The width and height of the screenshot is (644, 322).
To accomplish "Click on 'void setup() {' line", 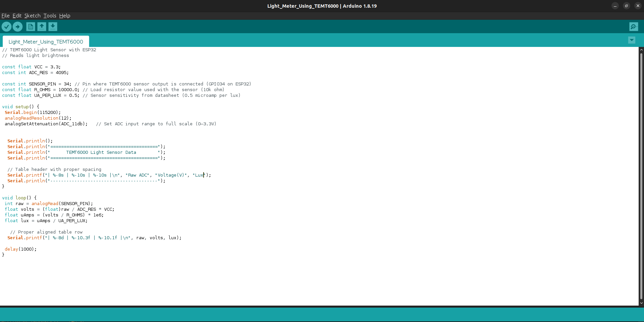I will [x=21, y=107].
